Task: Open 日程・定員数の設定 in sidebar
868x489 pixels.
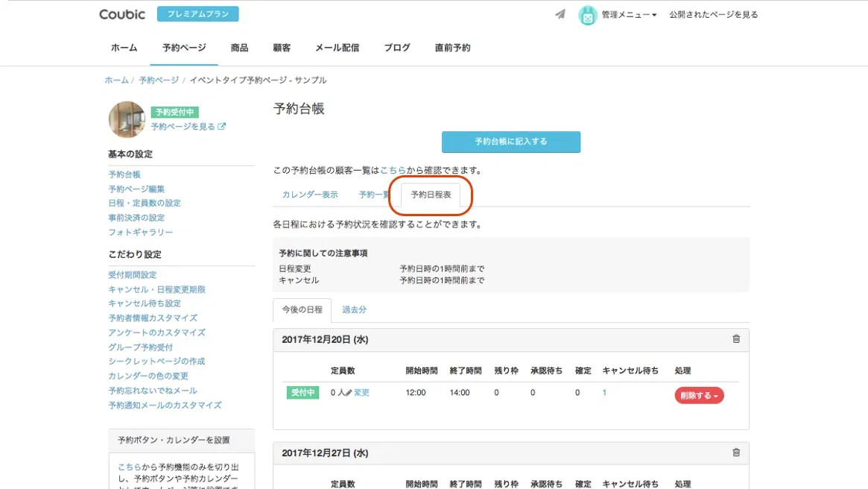Action: (145, 204)
